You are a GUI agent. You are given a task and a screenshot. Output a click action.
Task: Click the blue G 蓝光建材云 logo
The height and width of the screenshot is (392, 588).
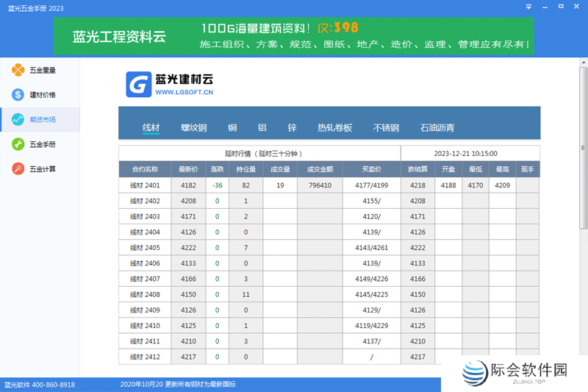pos(139,85)
